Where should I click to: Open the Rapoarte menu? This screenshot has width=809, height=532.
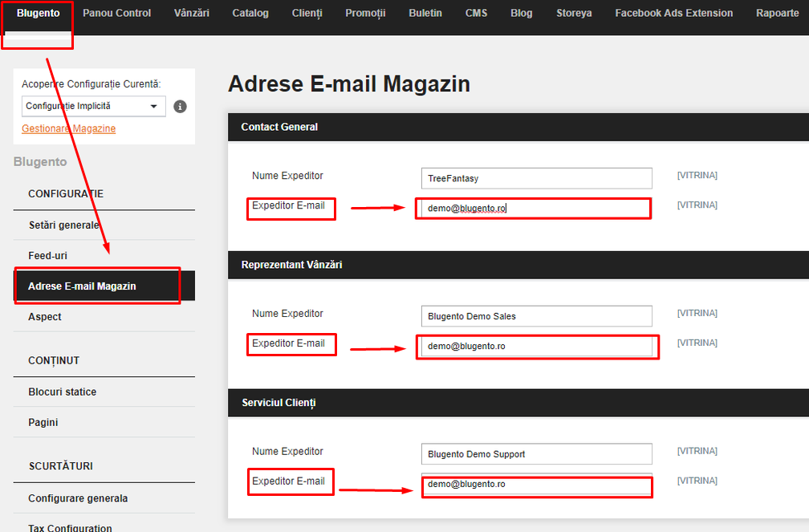tap(777, 14)
